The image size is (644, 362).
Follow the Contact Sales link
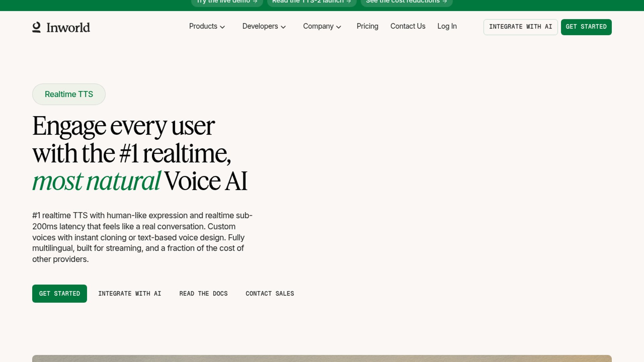click(270, 294)
